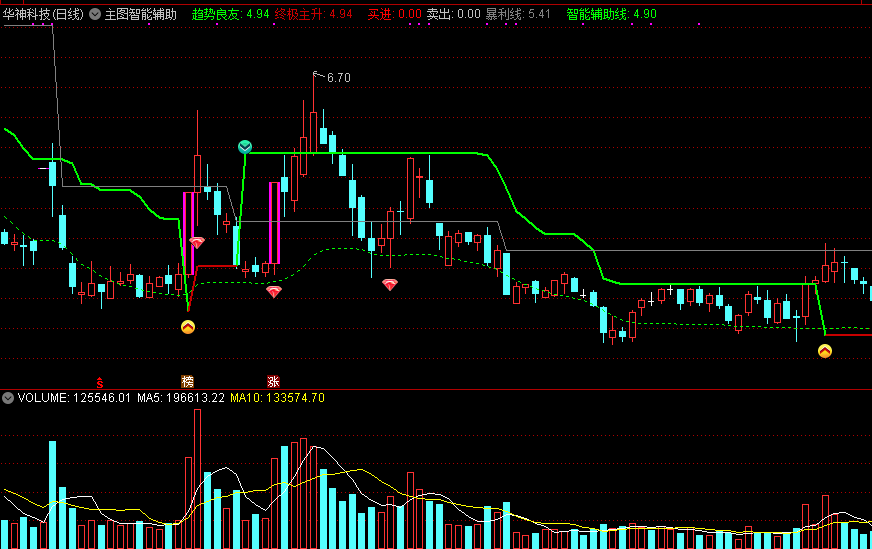Click the MA10: 133574.70 value
Screen dimensions: 872x549
[277, 398]
